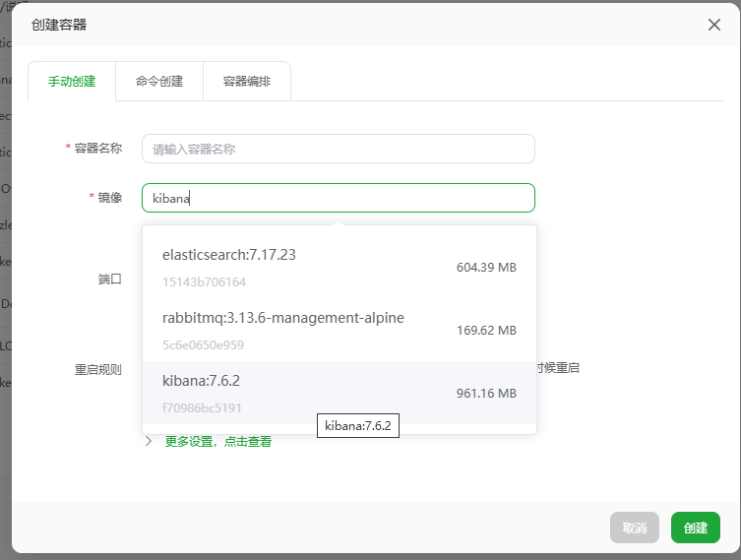Click the 取消 button
Screen dimensions: 741x560
pyautogui.click(x=634, y=528)
